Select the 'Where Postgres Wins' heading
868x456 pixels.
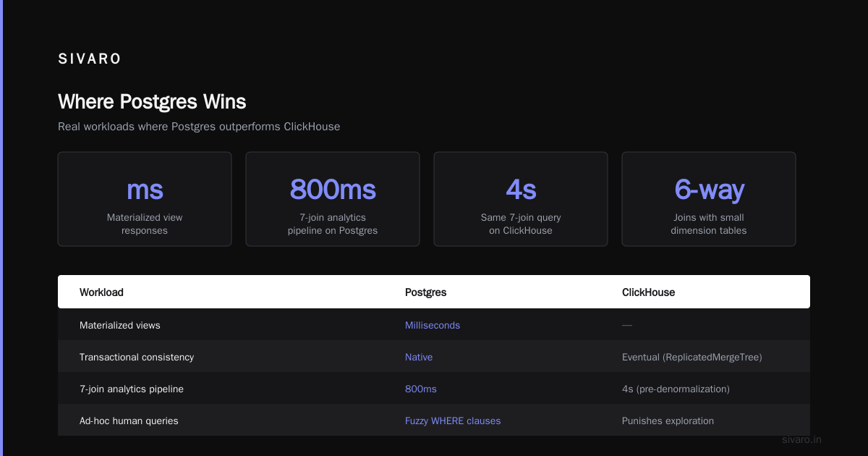coord(152,101)
